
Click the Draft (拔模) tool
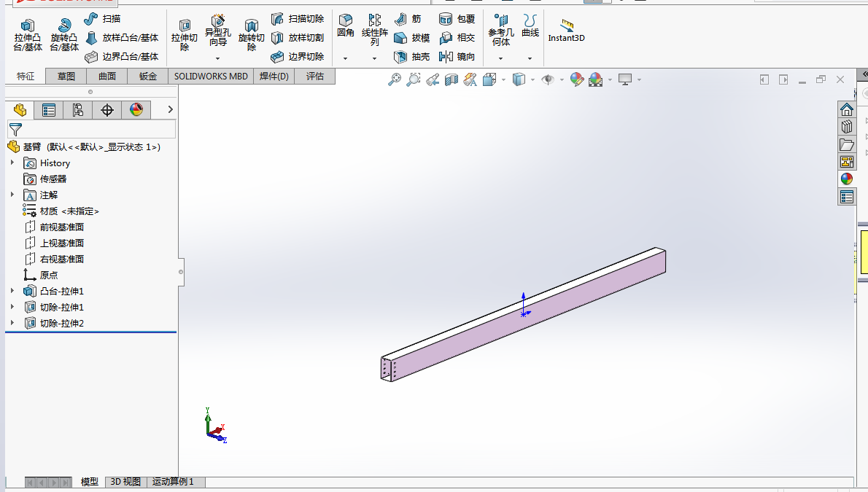(x=411, y=38)
